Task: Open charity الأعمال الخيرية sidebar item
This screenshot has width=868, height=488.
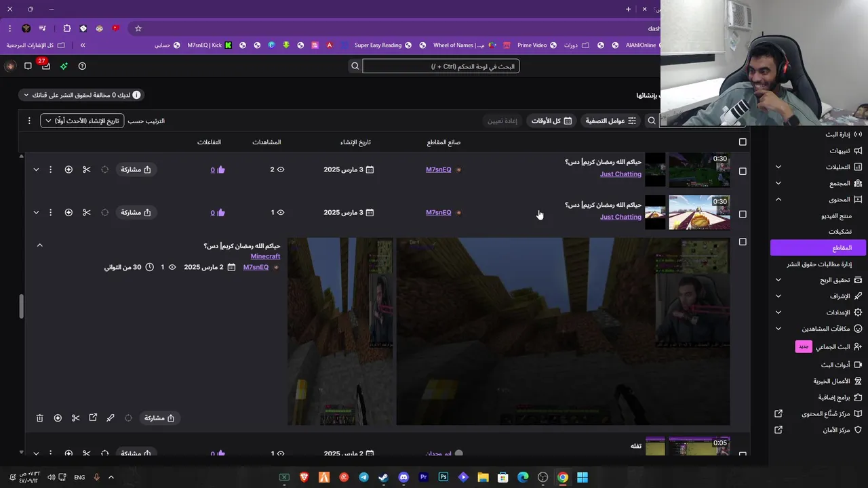Action: tap(837, 381)
